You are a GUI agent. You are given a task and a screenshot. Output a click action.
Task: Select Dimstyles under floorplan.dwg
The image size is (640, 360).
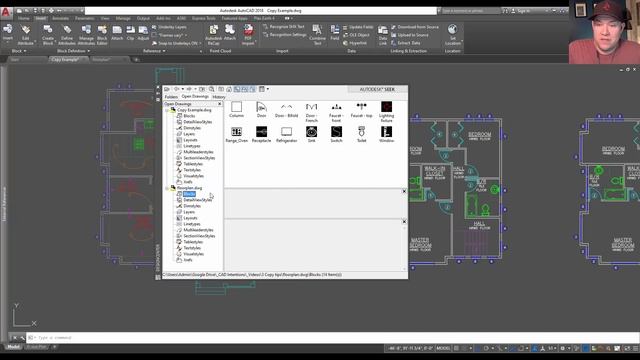click(192, 206)
